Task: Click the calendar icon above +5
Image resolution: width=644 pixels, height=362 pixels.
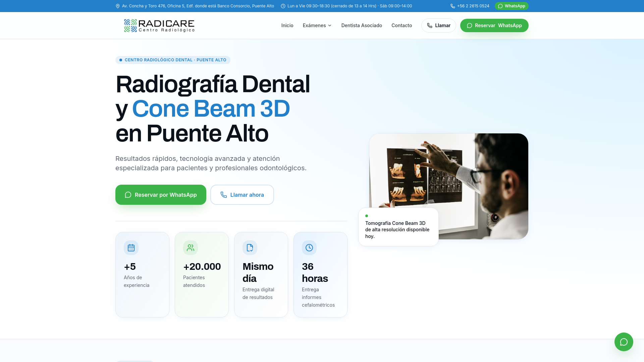Action: [131, 248]
